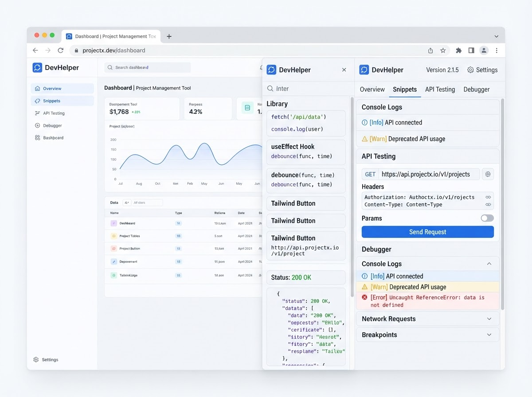Select the useEffect Hook snippet
Image resolution: width=532 pixels, height=397 pixels.
(x=306, y=152)
